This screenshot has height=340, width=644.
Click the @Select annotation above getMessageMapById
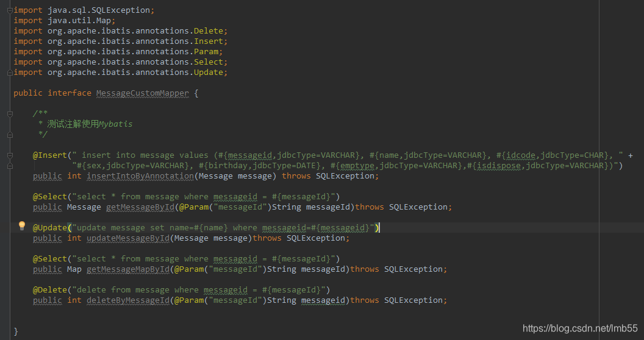coord(49,259)
